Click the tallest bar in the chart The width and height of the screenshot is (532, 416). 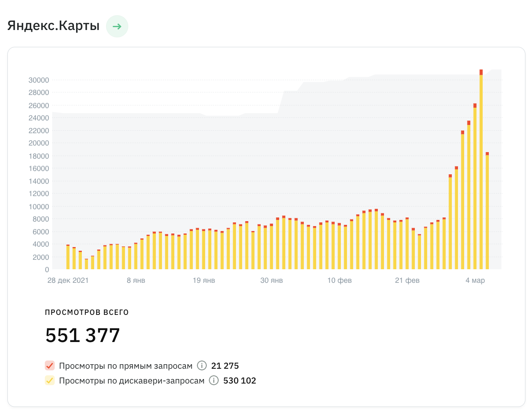click(481, 169)
